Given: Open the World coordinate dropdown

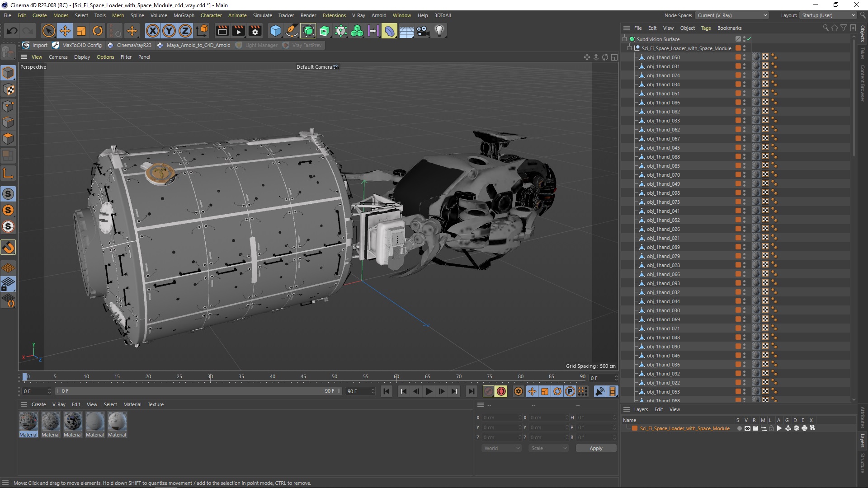Looking at the screenshot, I should click(501, 448).
